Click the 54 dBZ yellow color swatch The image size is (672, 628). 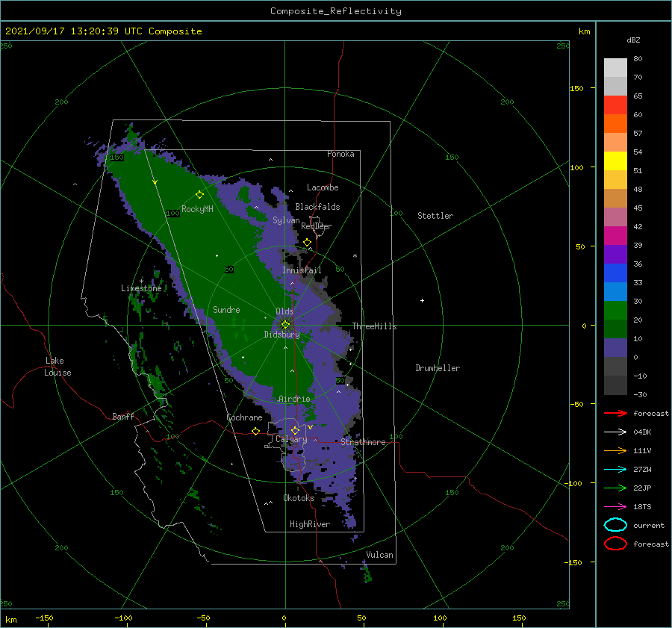coord(615,161)
